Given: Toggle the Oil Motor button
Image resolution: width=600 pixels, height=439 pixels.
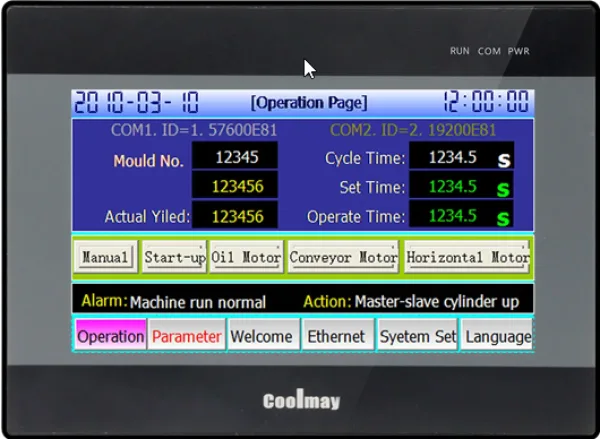Looking at the screenshot, I should (x=246, y=256).
